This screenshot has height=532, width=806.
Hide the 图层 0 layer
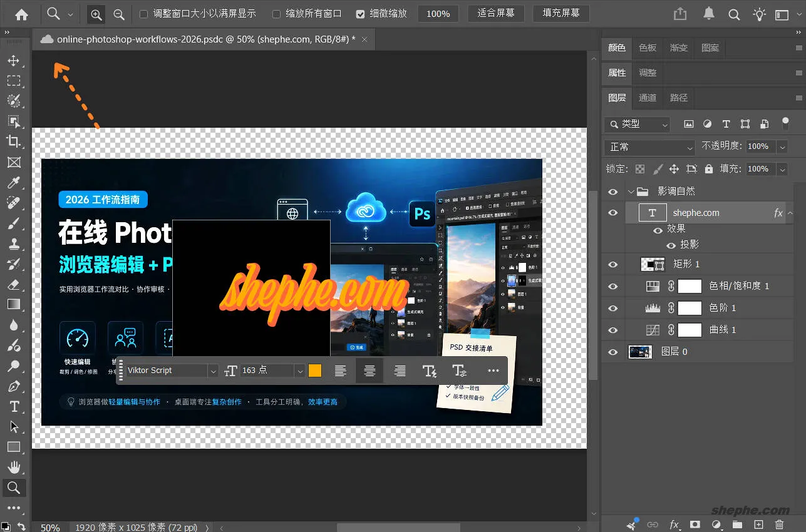[x=612, y=352]
